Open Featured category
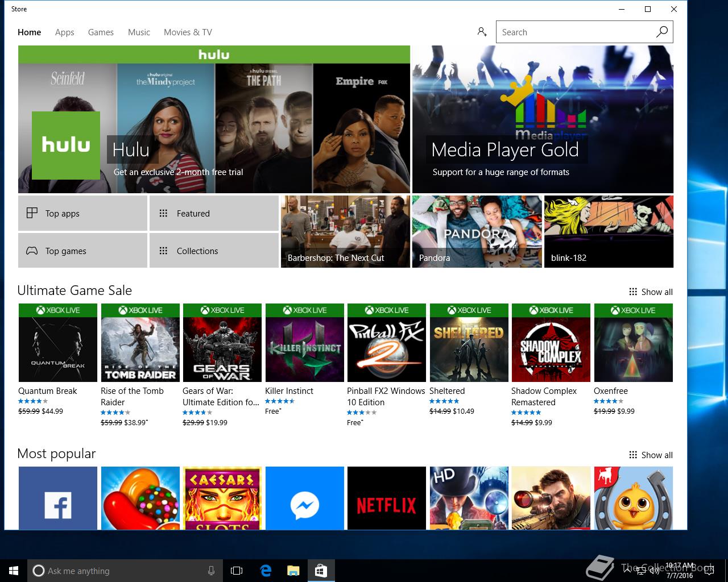The image size is (728, 582). pos(214,213)
